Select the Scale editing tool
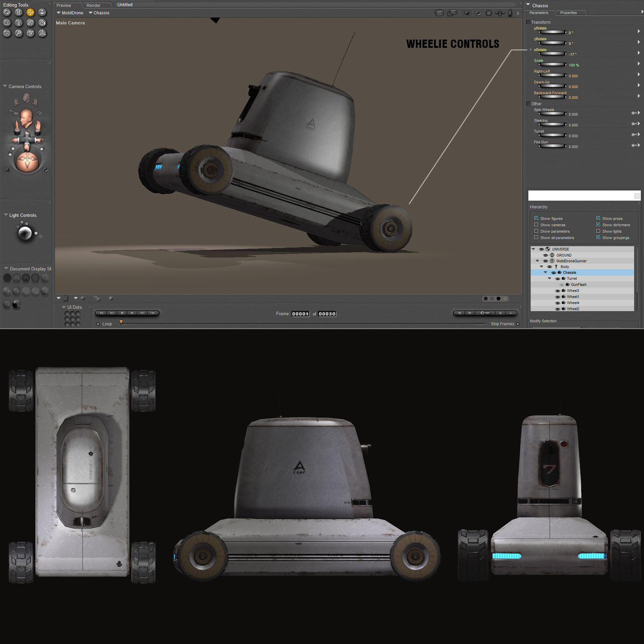This screenshot has height=644, width=644. (x=7, y=23)
